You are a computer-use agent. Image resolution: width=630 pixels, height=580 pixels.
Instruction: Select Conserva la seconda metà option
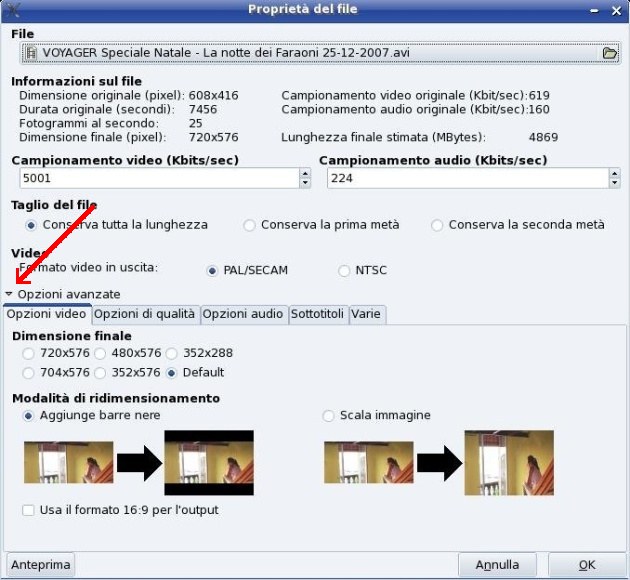click(437, 225)
